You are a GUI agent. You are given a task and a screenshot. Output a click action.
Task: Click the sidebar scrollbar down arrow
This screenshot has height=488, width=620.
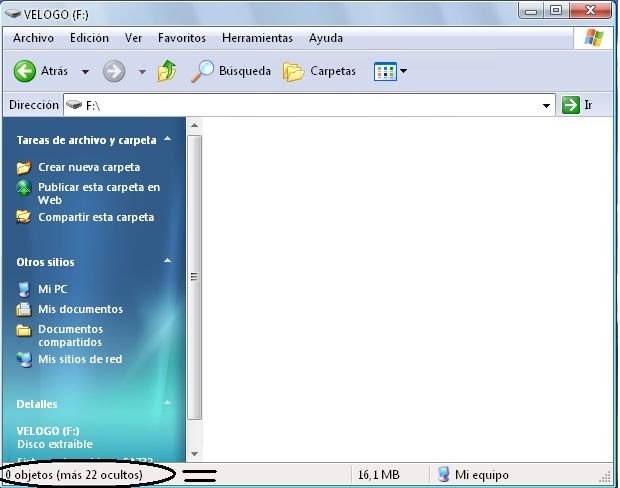pos(194,454)
